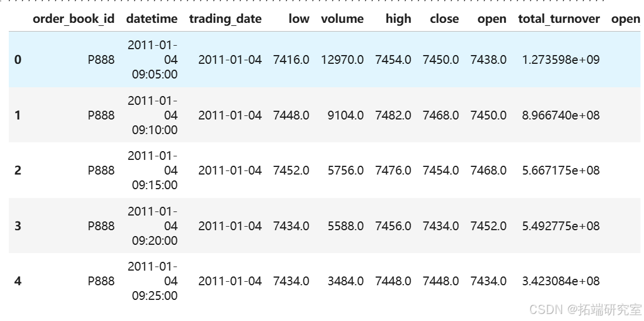The width and height of the screenshot is (644, 321).
Task: Select the total_turnover column header
Action: [559, 19]
